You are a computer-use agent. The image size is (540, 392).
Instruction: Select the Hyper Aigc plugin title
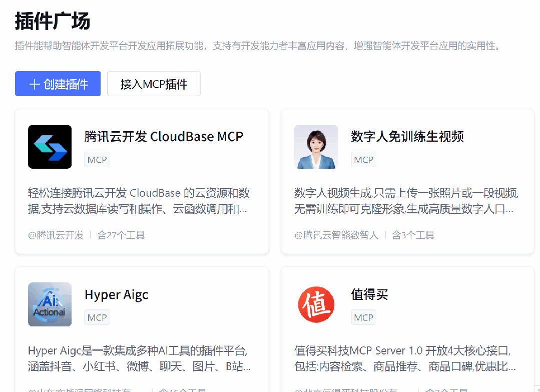point(117,295)
